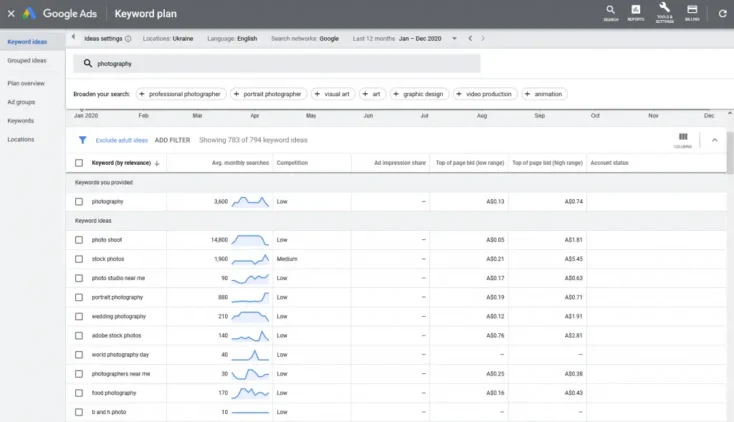Click the blue filter funnel icon
The height and width of the screenshot is (422, 734).
82,140
